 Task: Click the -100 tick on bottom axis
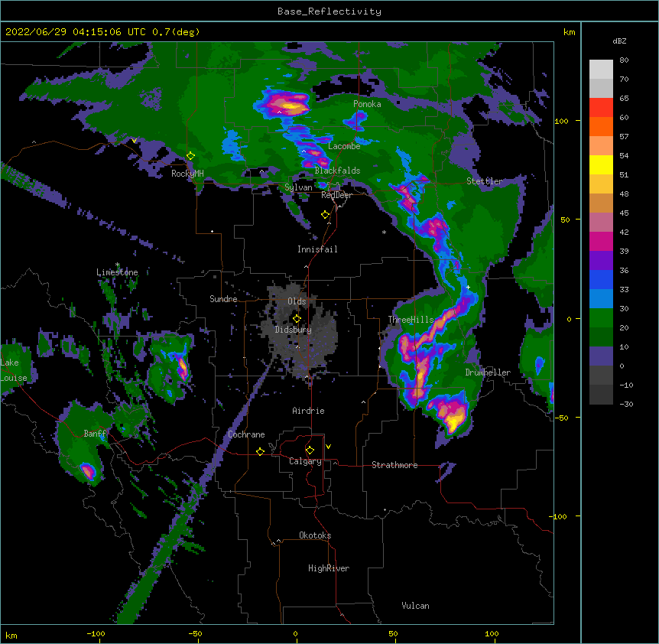point(96,634)
